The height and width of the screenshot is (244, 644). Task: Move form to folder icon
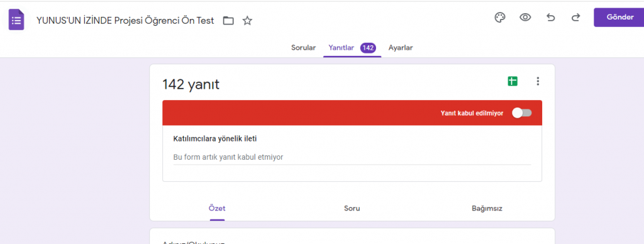pyautogui.click(x=228, y=21)
